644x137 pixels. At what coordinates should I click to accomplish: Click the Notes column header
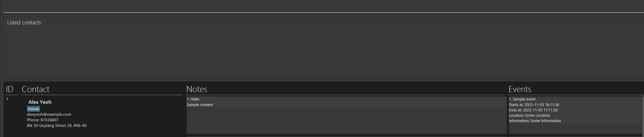(x=197, y=89)
